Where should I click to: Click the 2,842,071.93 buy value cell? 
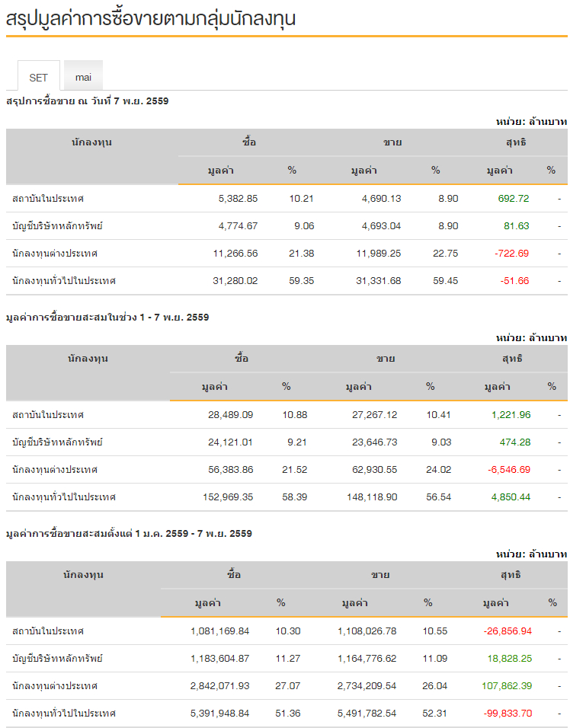tap(219, 685)
